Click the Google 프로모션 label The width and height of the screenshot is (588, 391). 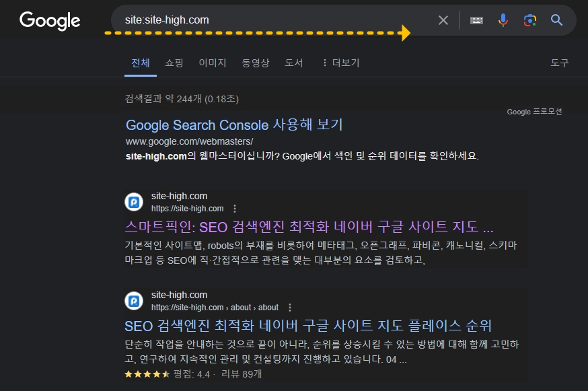click(534, 112)
